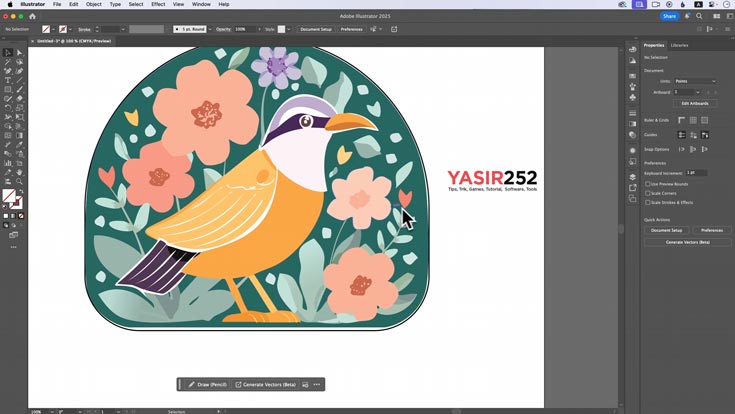Toggle Snap to Pixel option
This screenshot has height=414, width=735.
click(x=693, y=150)
